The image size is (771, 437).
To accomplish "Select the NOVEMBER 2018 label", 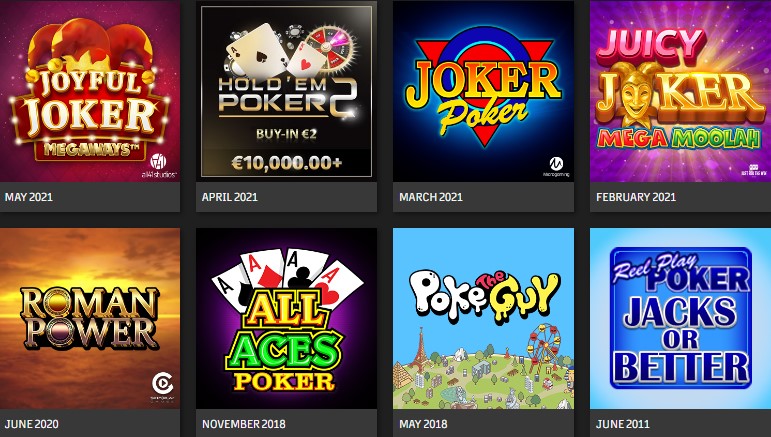I will pyautogui.click(x=243, y=424).
